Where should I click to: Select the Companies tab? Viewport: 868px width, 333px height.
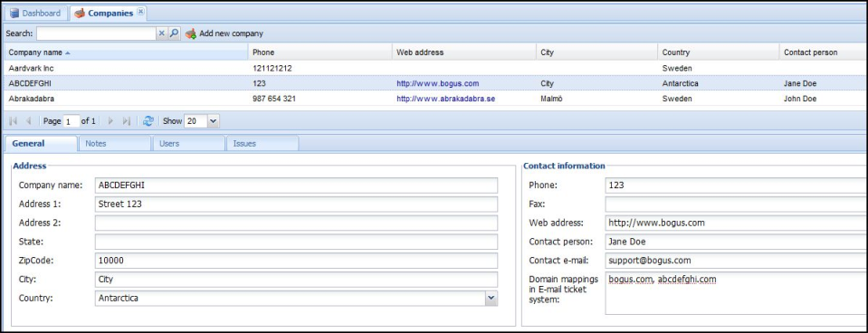[x=108, y=14]
